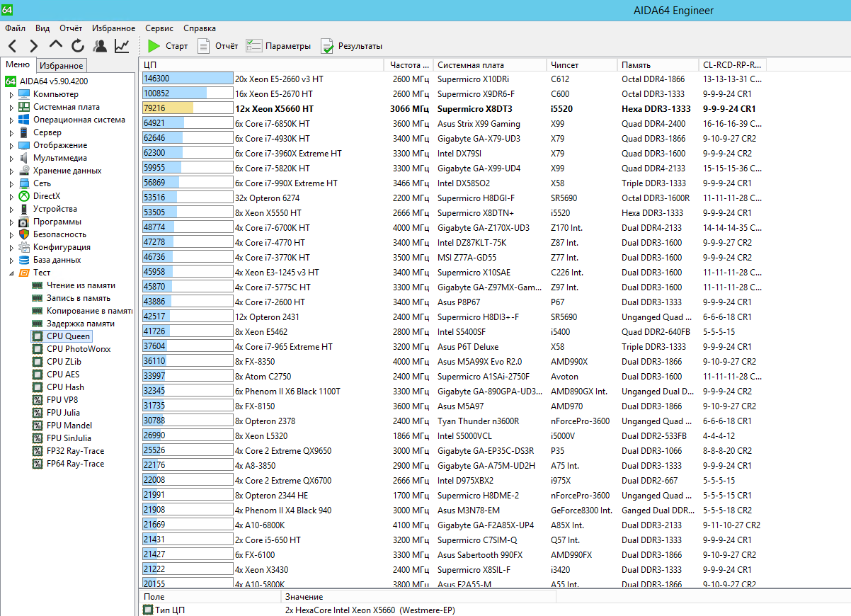Sort by CL-RCD-RP-R column header
The image size is (851, 616).
(732, 64)
